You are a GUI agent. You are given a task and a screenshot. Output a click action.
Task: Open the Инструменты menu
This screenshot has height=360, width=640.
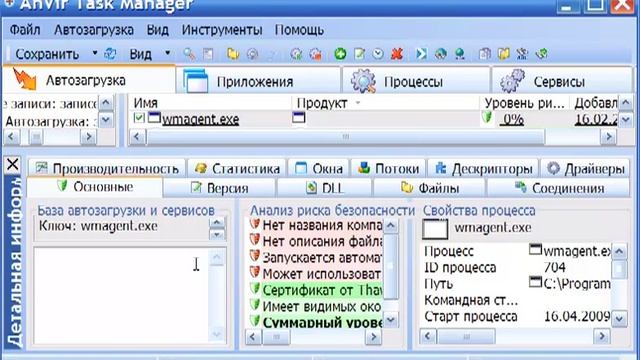222,30
